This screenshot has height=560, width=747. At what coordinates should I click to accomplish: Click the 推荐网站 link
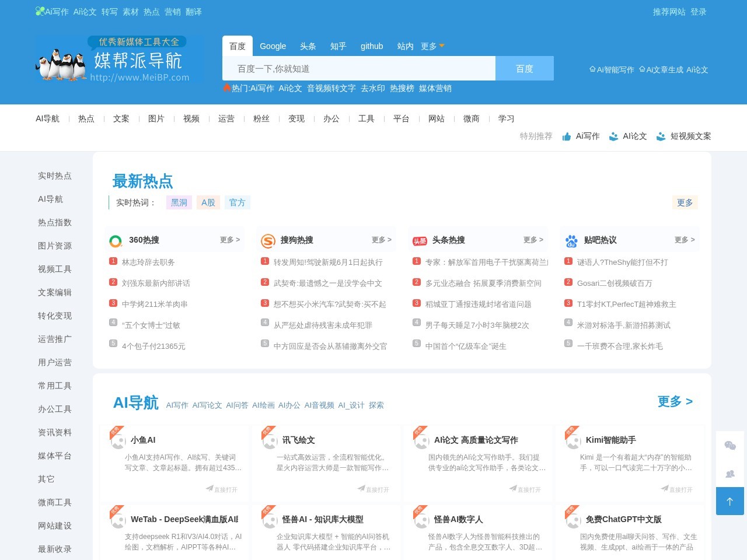(x=669, y=12)
